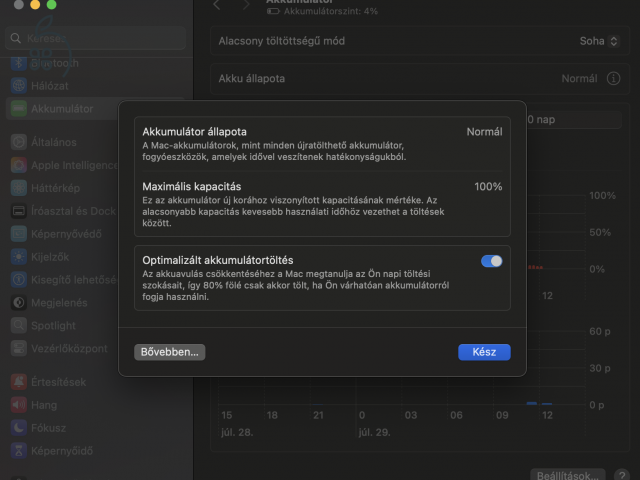Click the green zoom window button
The height and width of the screenshot is (480, 640).
point(51,4)
